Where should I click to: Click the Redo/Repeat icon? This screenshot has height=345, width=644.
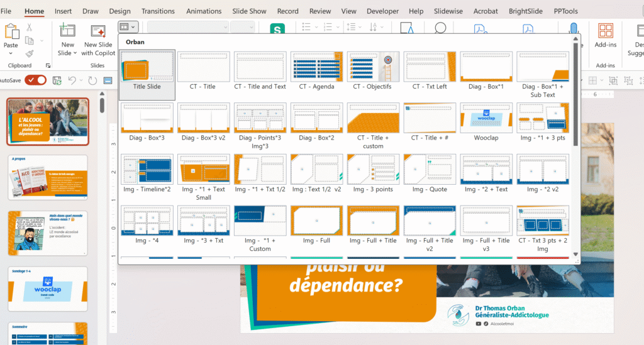tap(93, 80)
